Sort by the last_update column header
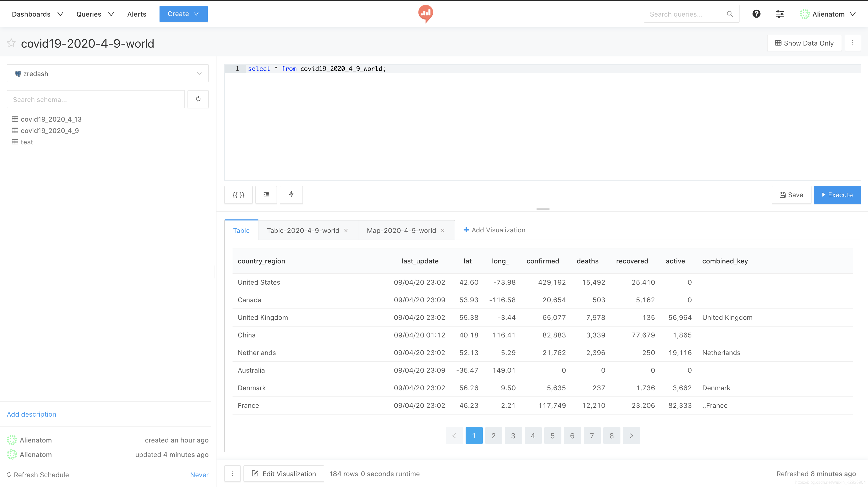Screen dimensions: 868x487 tap(420, 261)
